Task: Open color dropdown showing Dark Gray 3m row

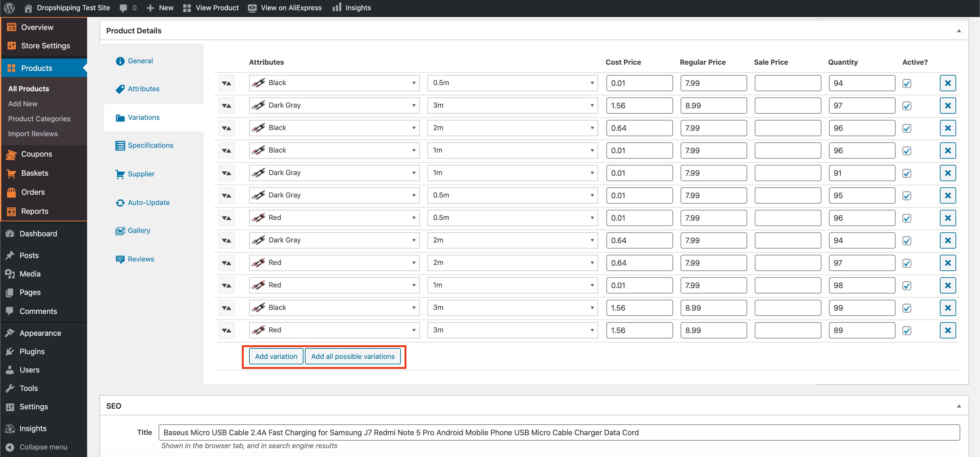Action: pyautogui.click(x=334, y=106)
